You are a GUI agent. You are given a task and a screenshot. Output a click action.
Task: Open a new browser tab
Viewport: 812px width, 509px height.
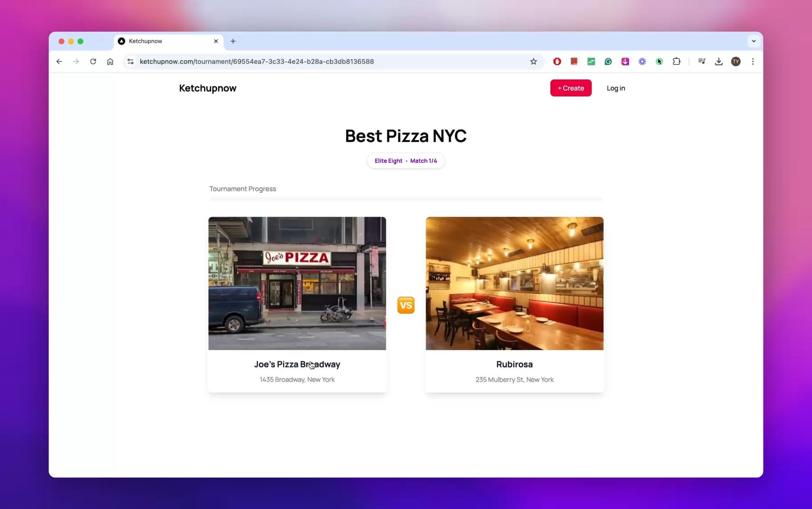click(233, 41)
